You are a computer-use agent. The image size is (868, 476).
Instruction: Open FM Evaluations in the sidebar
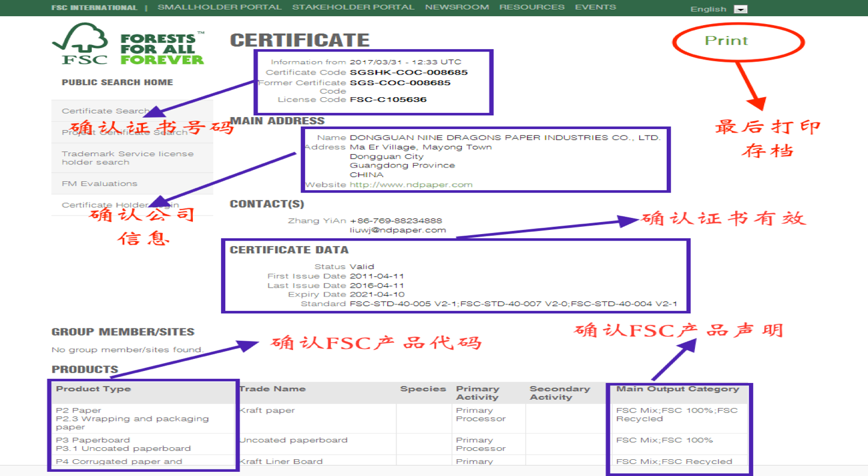132,184
